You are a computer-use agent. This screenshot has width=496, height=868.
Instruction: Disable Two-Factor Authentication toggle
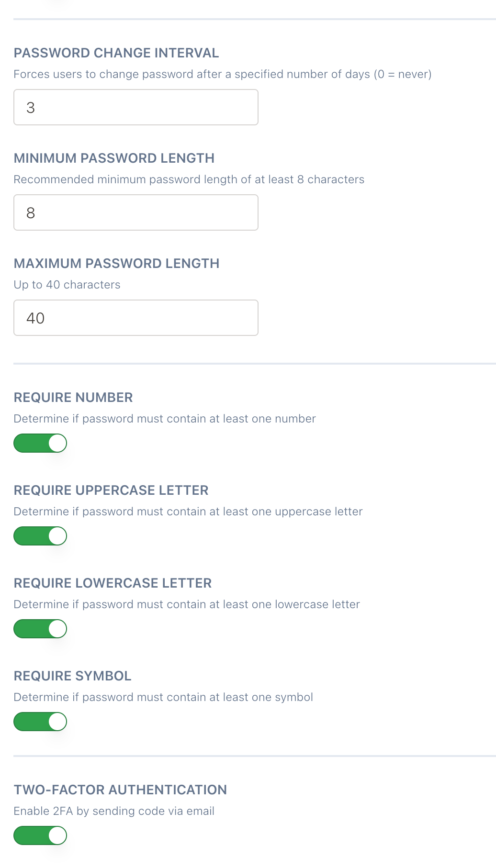click(40, 835)
